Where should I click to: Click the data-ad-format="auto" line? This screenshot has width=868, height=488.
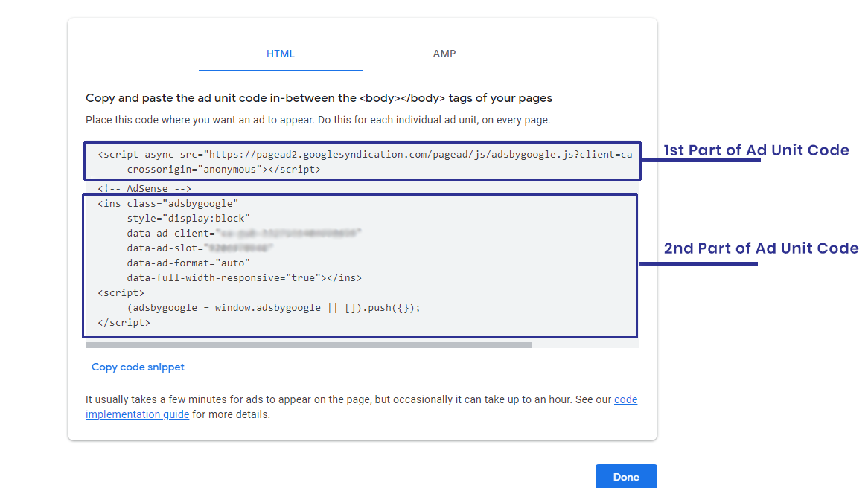pyautogui.click(x=188, y=263)
